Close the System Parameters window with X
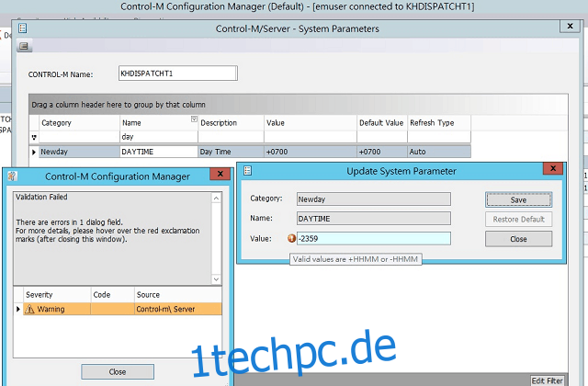588x386 pixels. (x=570, y=26)
